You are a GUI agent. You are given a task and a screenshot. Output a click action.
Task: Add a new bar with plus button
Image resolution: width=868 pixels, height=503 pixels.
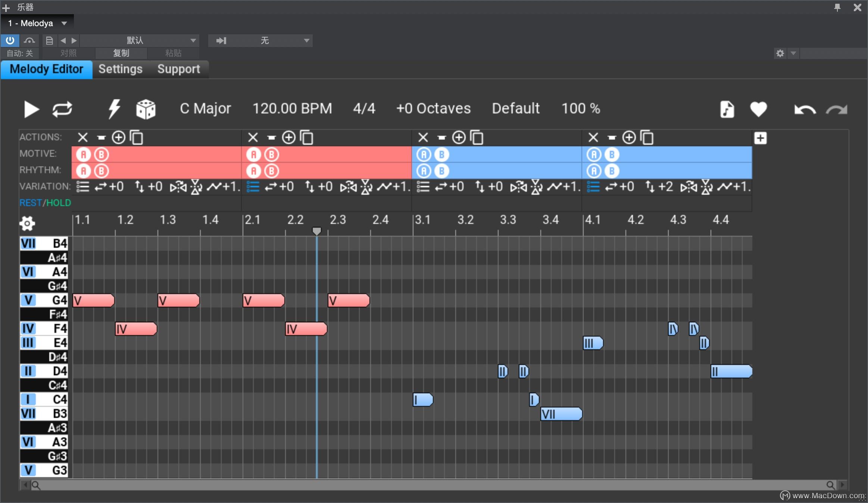[x=761, y=138]
